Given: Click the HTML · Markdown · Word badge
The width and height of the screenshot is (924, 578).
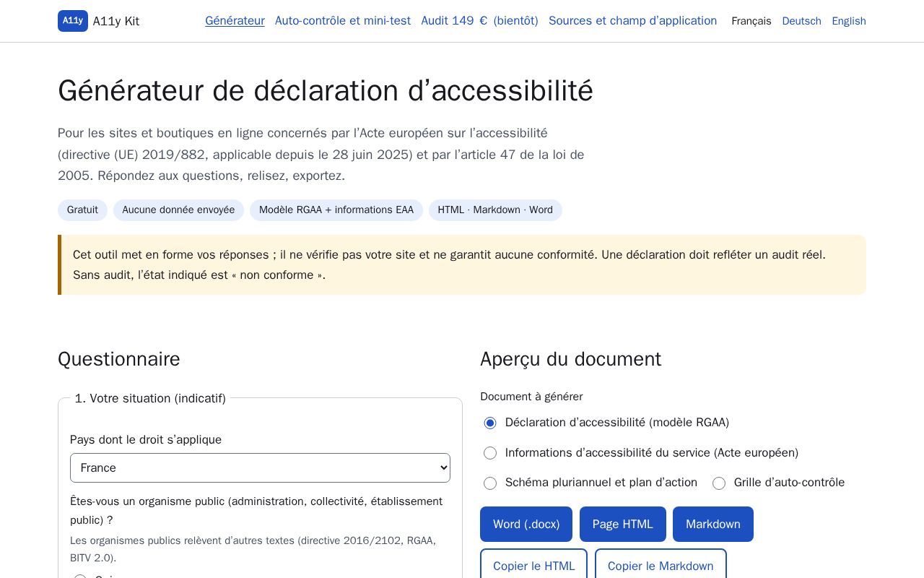Looking at the screenshot, I should point(495,210).
